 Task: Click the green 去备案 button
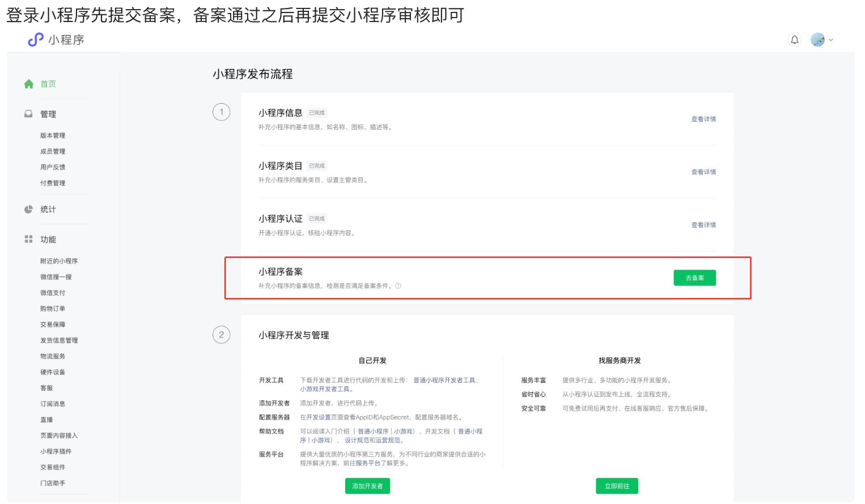tap(694, 278)
